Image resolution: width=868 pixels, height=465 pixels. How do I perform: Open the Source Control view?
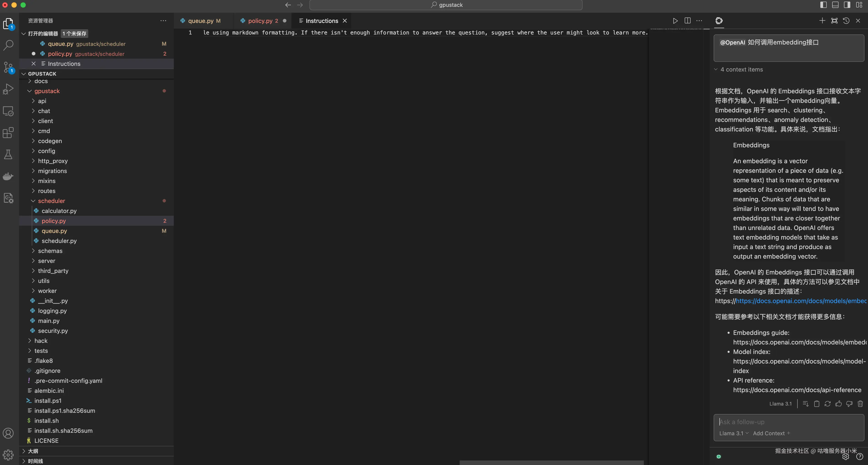pyautogui.click(x=8, y=67)
